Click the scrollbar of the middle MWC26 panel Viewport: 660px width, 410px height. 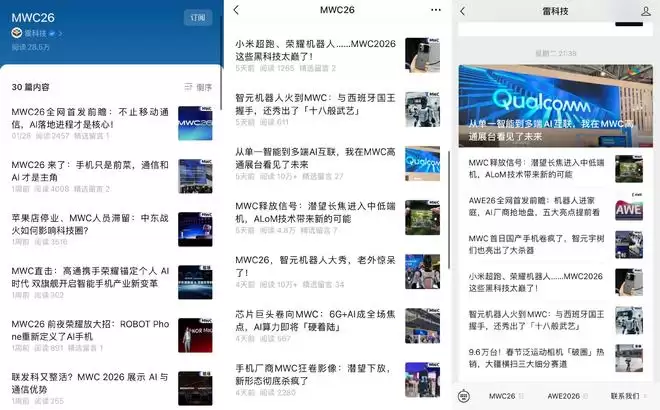click(x=449, y=210)
